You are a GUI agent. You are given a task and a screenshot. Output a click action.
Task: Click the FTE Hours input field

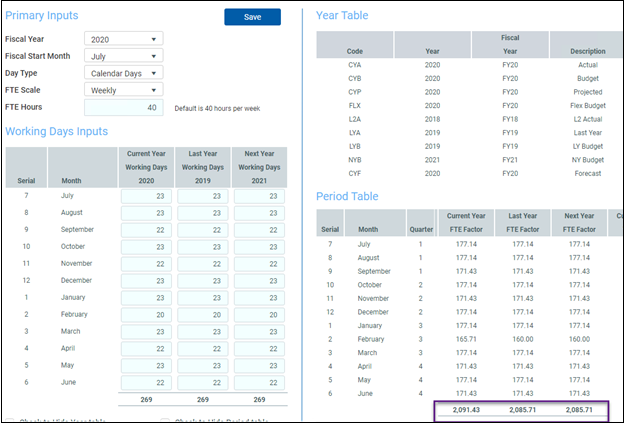pos(123,108)
